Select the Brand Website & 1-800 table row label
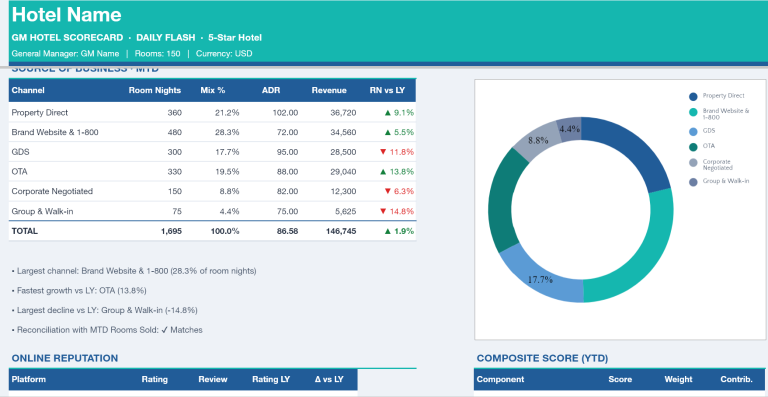768x397 pixels. (x=55, y=132)
